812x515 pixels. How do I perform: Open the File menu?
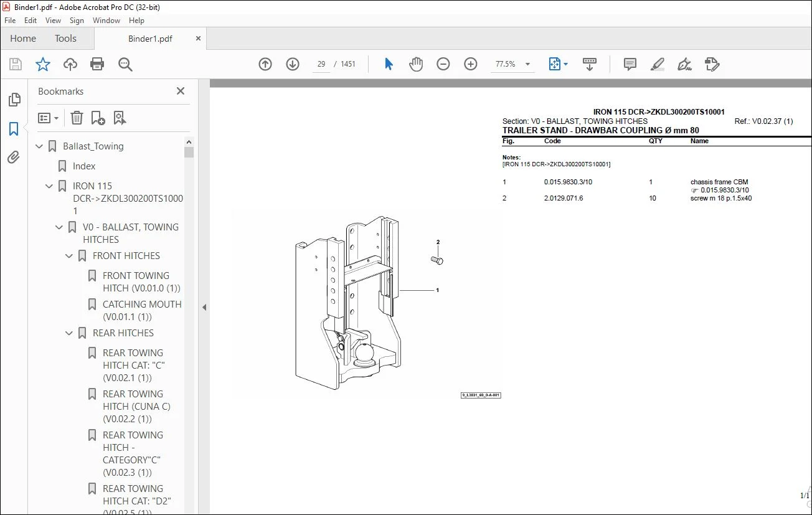(x=10, y=21)
